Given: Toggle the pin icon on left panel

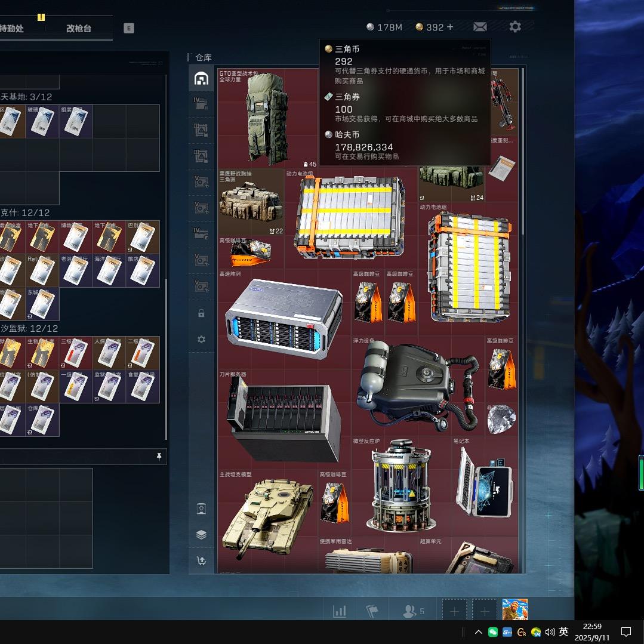Looking at the screenshot, I should (159, 457).
